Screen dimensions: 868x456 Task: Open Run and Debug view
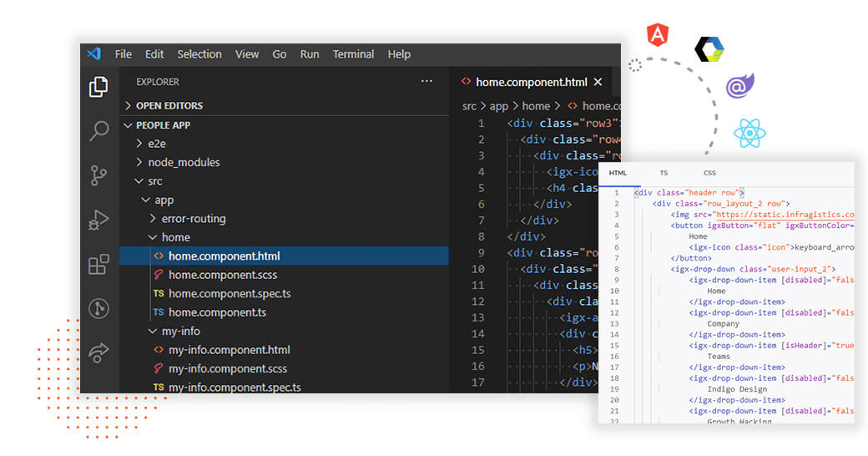[x=98, y=220]
